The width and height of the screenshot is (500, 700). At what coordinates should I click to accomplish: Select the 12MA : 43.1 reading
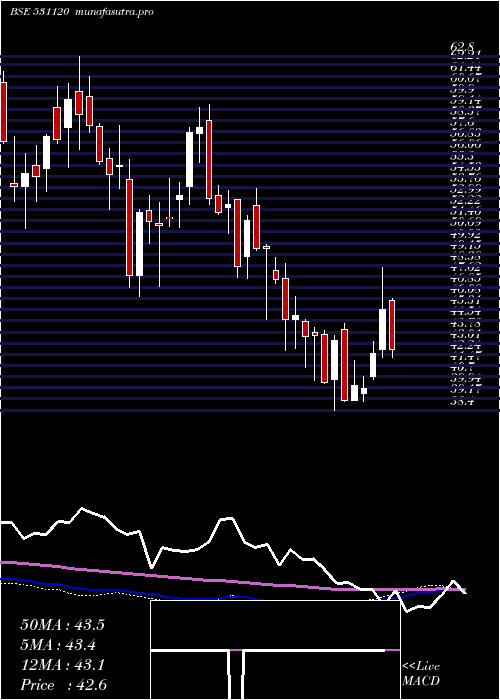[x=62, y=665]
